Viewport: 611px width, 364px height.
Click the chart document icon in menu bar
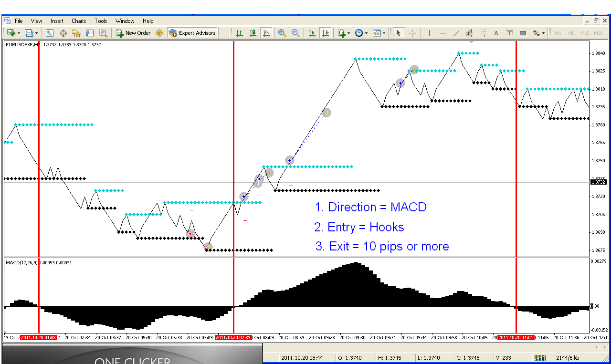[7, 21]
